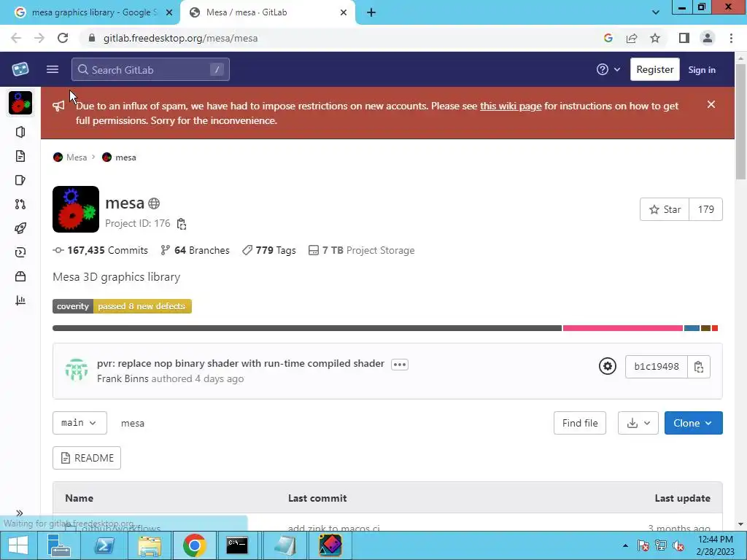Click the page vertical scrollbar thumb
This screenshot has height=560, width=747.
(x=741, y=122)
